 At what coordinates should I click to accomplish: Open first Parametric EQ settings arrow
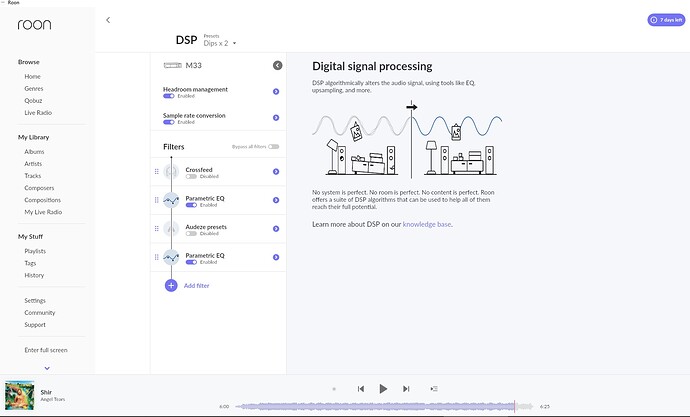[276, 200]
